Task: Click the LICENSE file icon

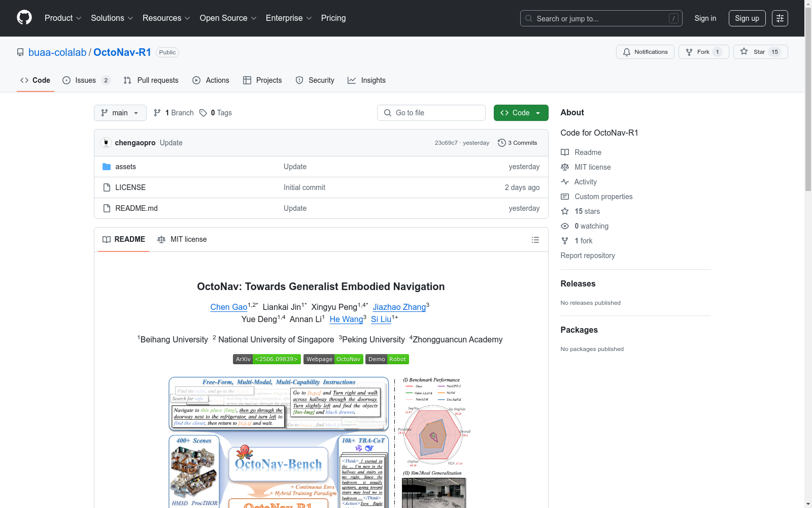Action: (107, 187)
